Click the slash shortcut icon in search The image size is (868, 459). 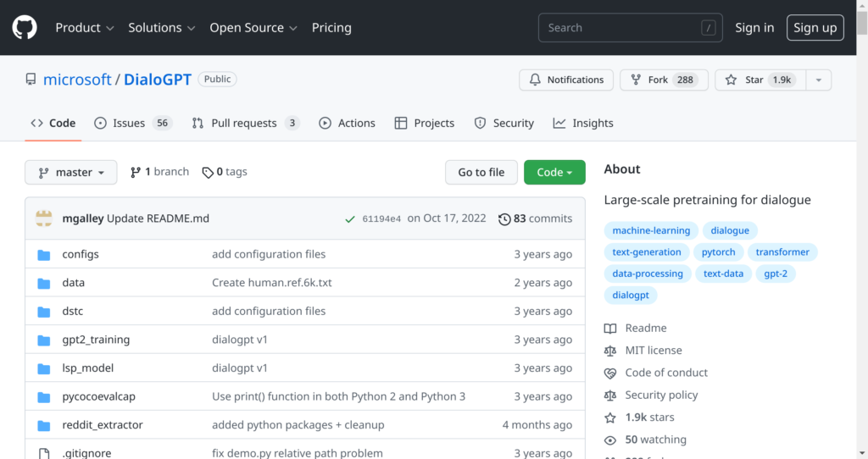point(708,28)
